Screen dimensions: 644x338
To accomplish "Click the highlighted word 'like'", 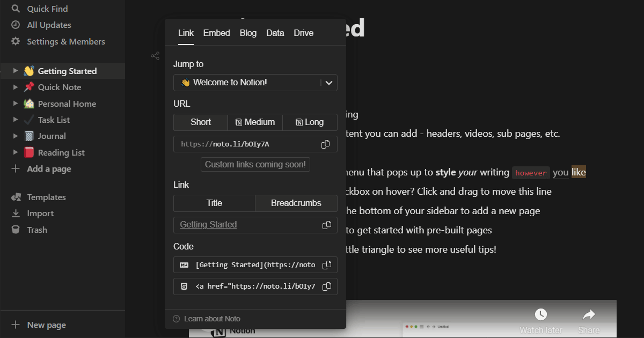I will click(579, 172).
